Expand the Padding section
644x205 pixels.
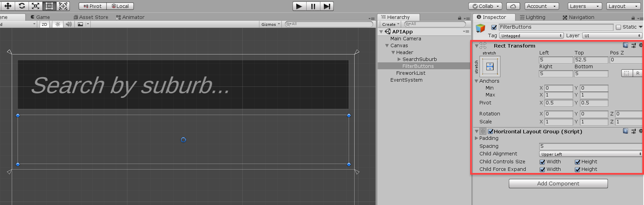[x=477, y=138]
